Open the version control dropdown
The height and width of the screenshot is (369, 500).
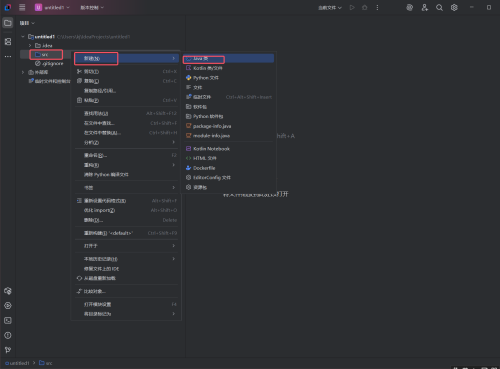[x=92, y=7]
